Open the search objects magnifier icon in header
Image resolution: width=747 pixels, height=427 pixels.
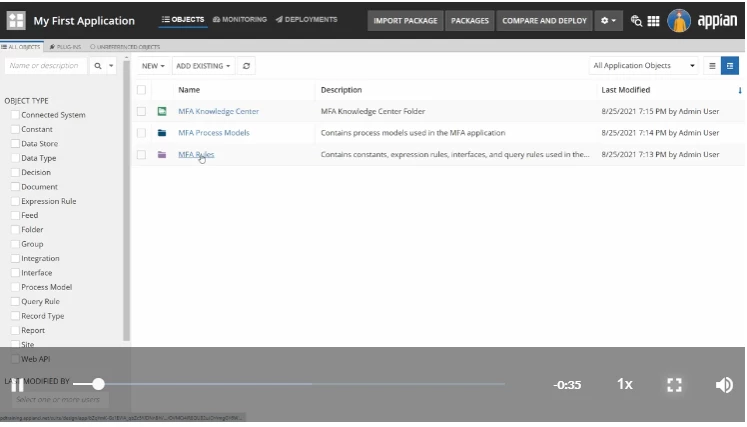(x=636, y=21)
